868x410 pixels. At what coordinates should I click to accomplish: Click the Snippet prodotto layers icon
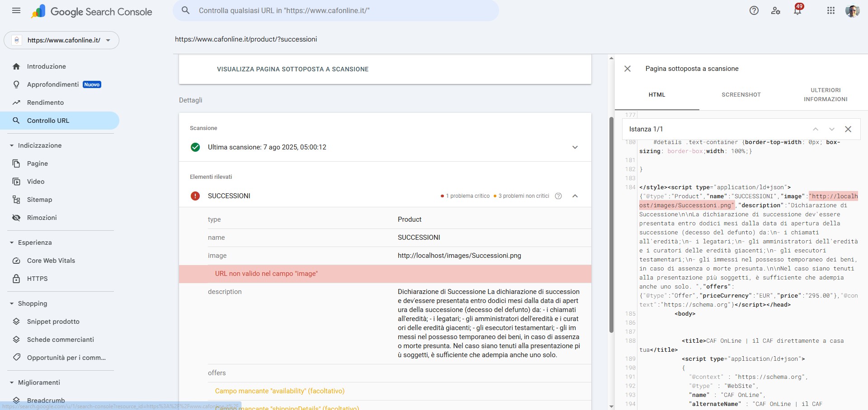click(x=16, y=321)
